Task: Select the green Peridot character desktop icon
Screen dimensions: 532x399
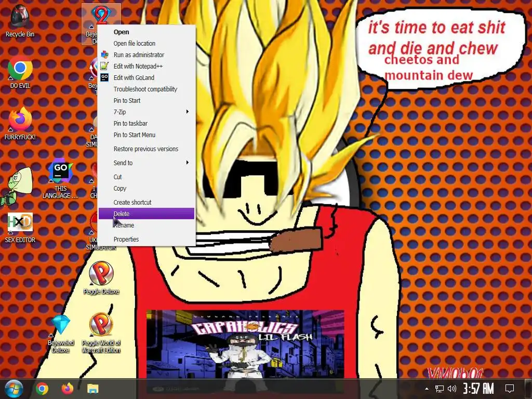Action: pos(16,186)
